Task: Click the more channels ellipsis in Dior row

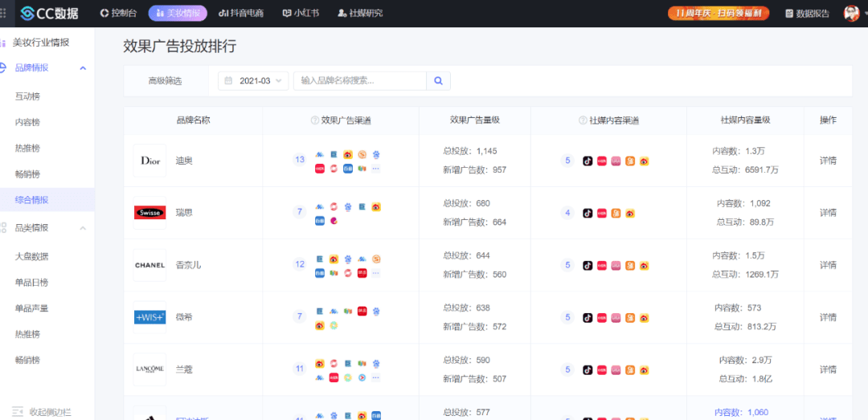Action: click(x=376, y=168)
